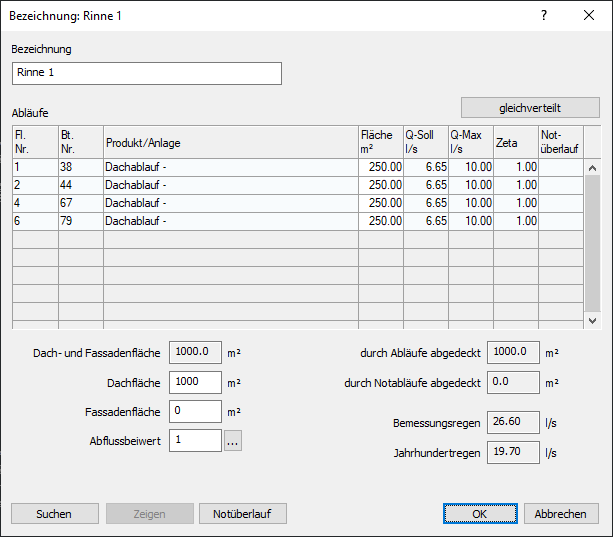Image resolution: width=613 pixels, height=537 pixels.
Task: Click Fl. Nr. cell 4
Action: click(x=35, y=203)
